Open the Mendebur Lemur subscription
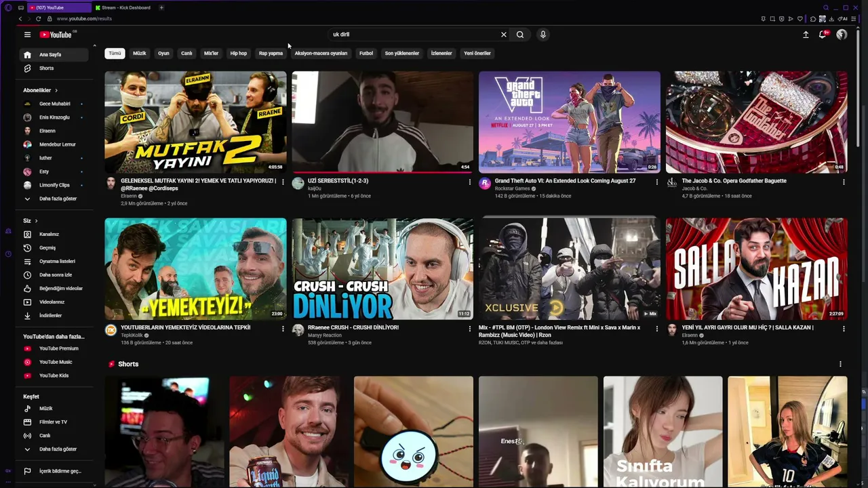The height and width of the screenshot is (488, 868). pyautogui.click(x=54, y=144)
